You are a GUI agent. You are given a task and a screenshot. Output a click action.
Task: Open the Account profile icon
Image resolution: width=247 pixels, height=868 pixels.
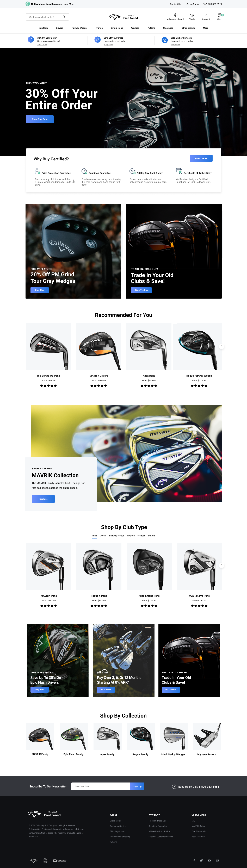(x=206, y=15)
